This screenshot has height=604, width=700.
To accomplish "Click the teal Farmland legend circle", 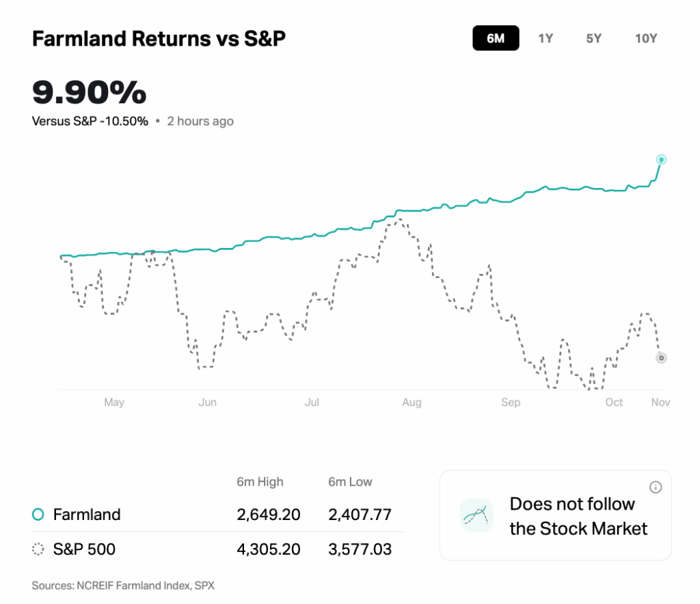I will click(38, 514).
